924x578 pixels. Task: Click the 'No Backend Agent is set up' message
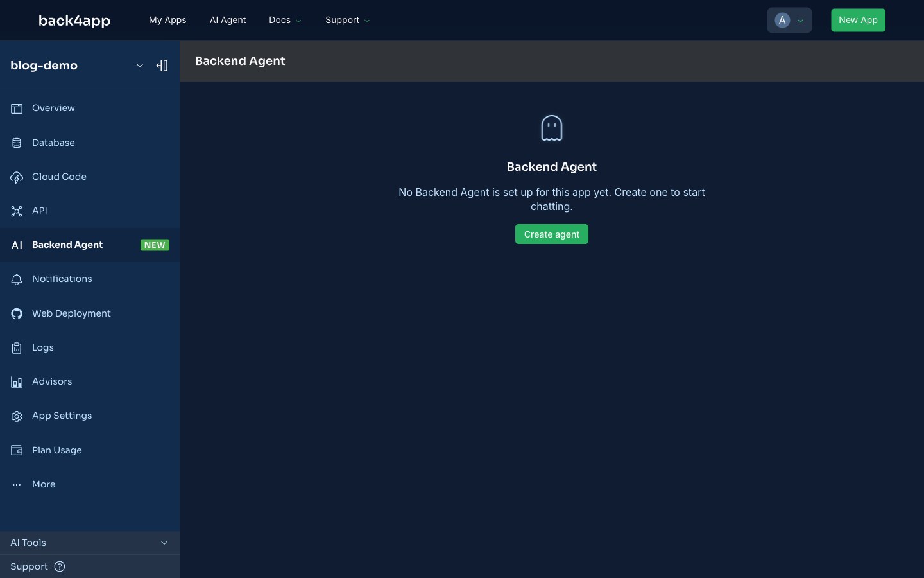[x=552, y=199]
